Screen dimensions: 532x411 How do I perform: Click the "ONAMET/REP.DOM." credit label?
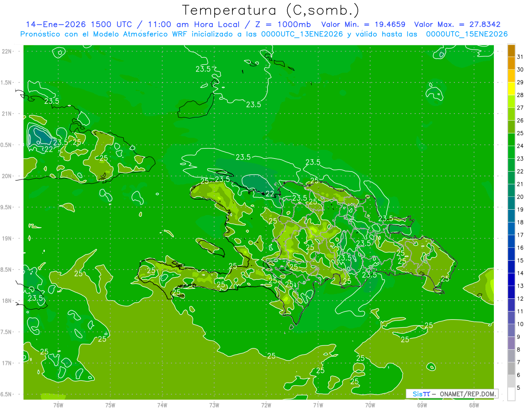point(468,394)
